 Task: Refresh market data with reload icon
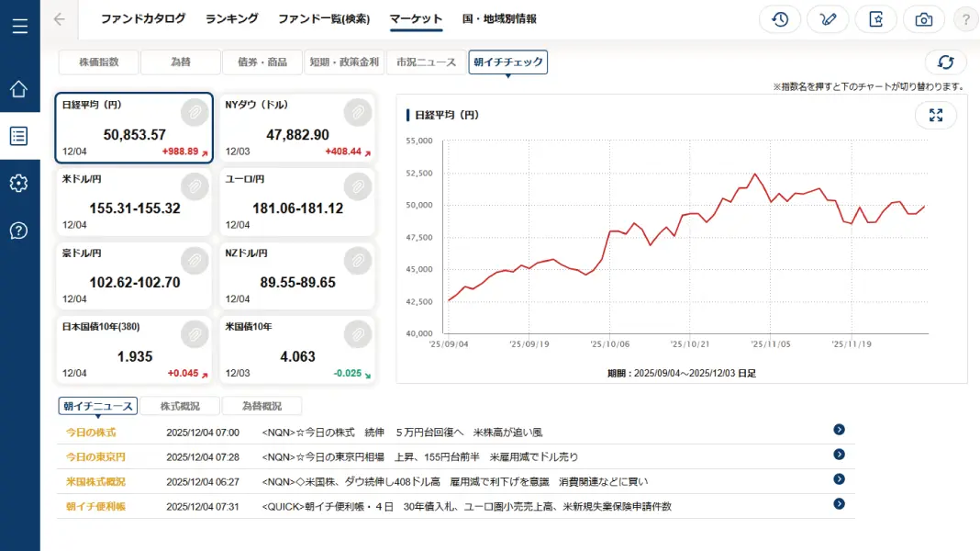click(946, 62)
